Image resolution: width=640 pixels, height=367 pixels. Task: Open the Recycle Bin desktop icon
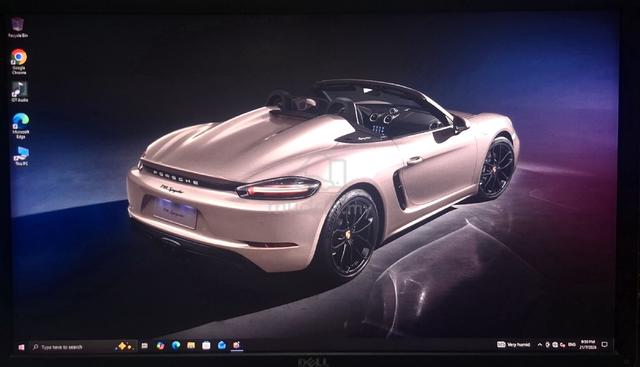(18, 27)
